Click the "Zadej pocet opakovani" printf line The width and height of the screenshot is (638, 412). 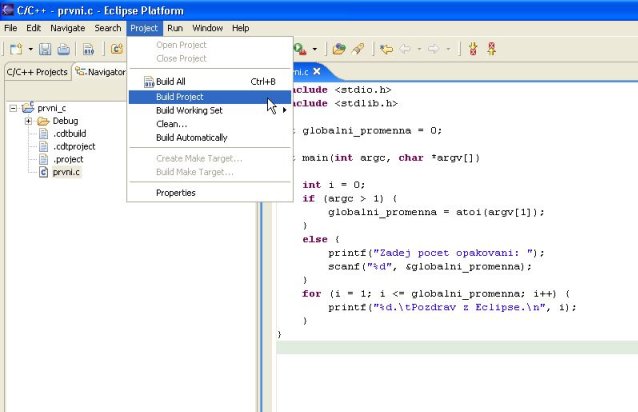pyautogui.click(x=436, y=253)
